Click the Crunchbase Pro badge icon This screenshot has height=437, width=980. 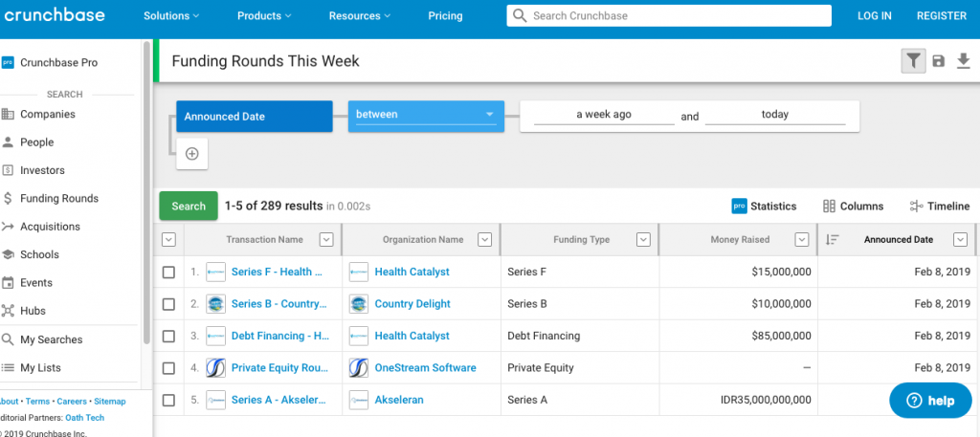[8, 62]
